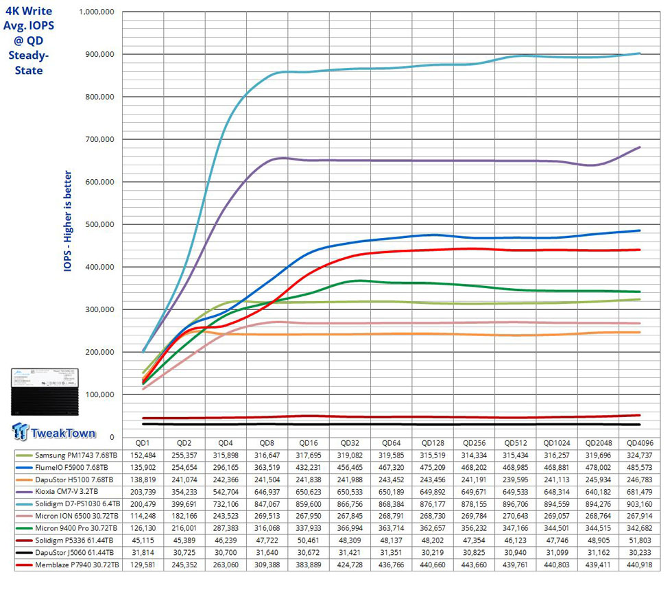Screen dimensions: 672x616
Task: Click the table value 475,209
Action: pyautogui.click(x=433, y=468)
